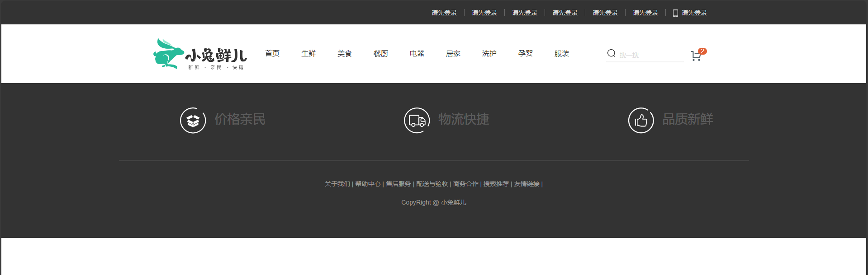This screenshot has height=275, width=868.
Task: Open the 餐厨 category
Action: click(381, 53)
